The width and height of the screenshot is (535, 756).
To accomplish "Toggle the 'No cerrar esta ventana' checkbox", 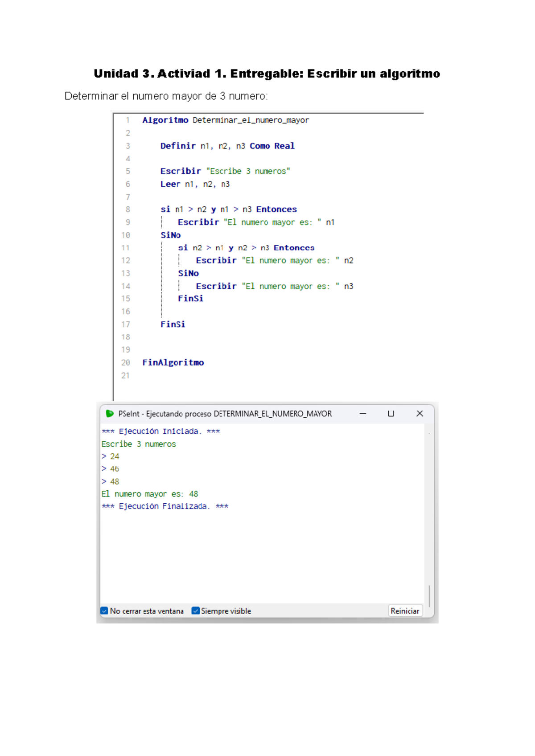I will point(104,611).
